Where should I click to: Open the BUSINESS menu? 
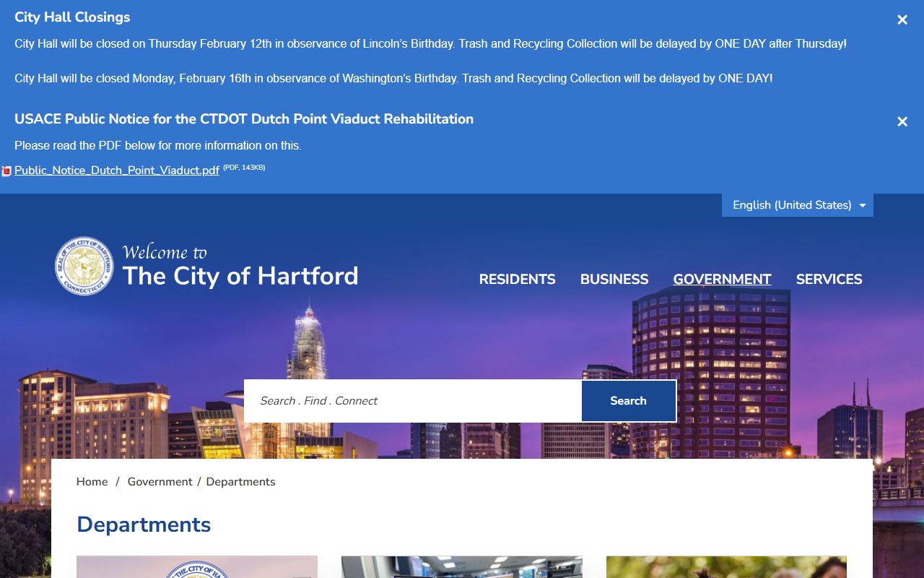614,280
